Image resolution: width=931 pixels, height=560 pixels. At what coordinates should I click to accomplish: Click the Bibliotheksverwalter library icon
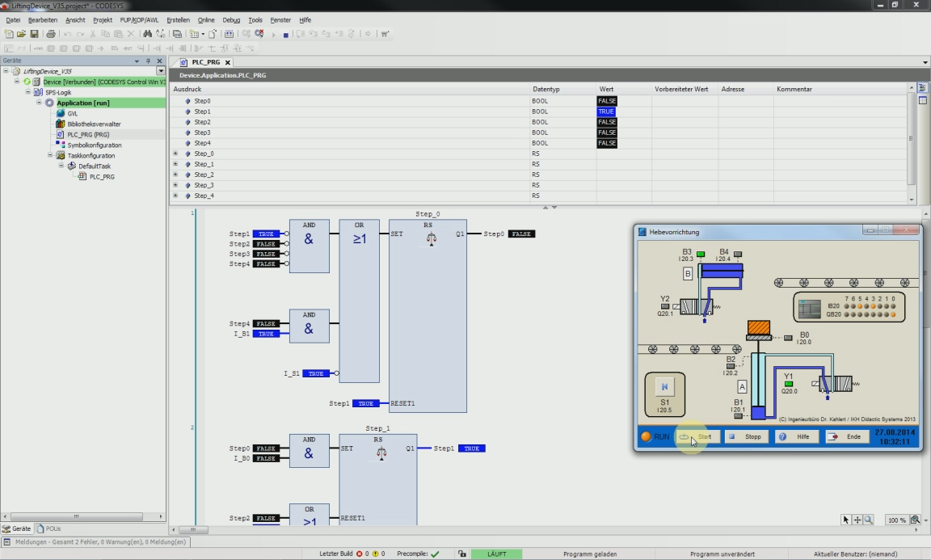click(60, 124)
